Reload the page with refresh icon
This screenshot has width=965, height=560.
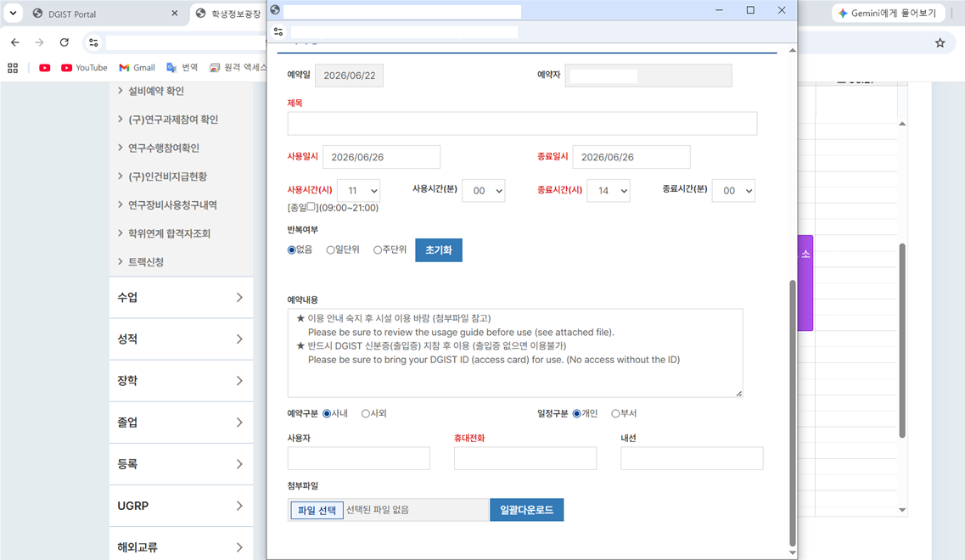click(64, 42)
